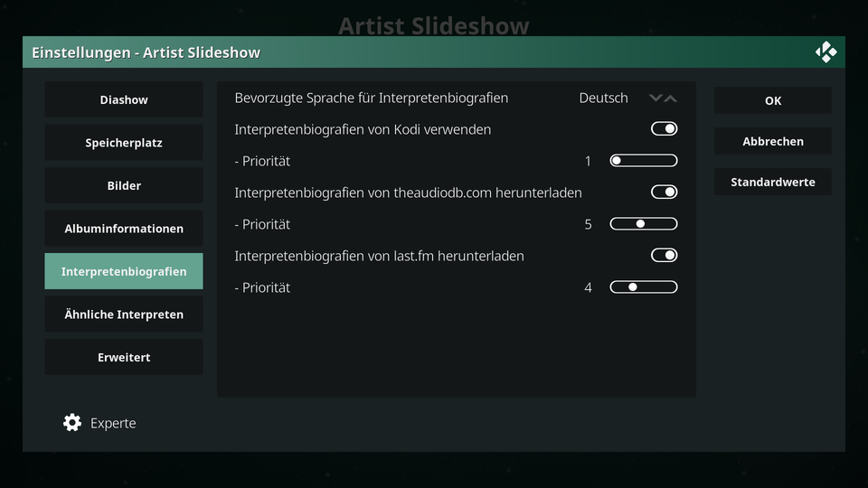Screen dimensions: 868x488
Task: Confirm settings with the OK button
Action: [x=773, y=100]
